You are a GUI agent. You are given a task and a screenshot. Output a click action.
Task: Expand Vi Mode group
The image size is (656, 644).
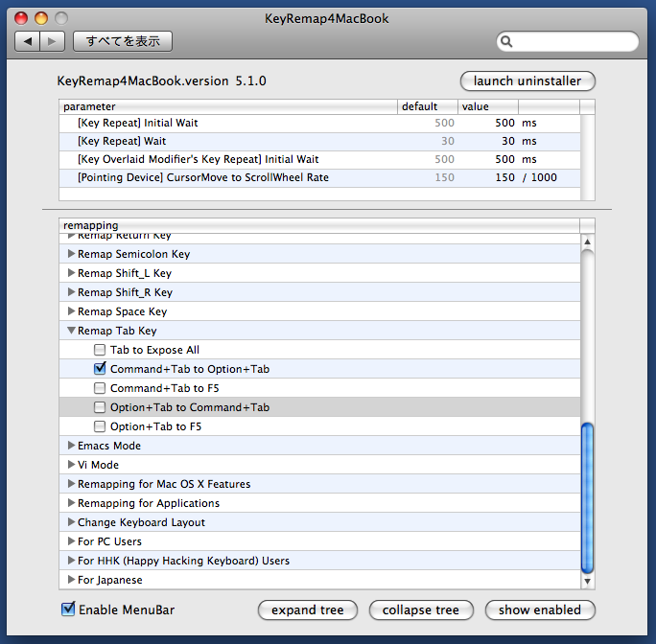pos(71,465)
